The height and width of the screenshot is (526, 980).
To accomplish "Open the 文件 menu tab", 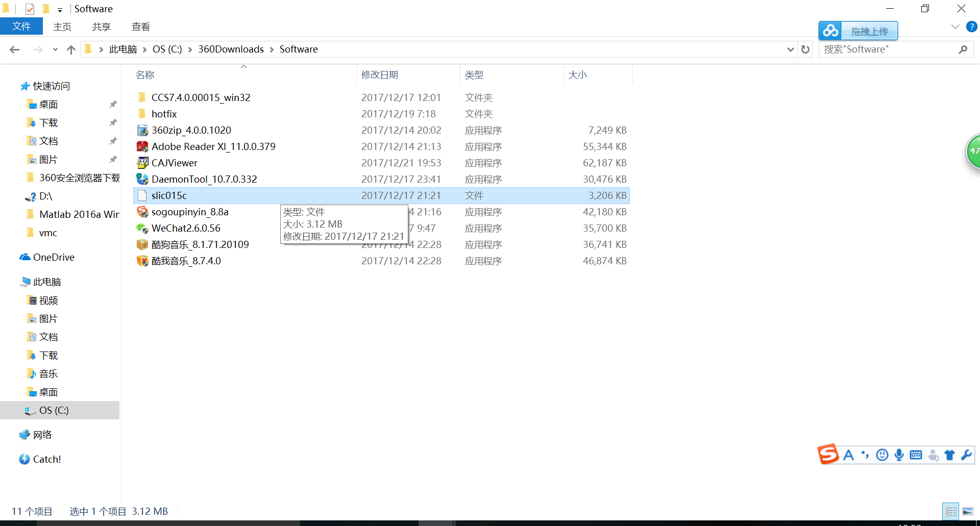I will pos(21,27).
